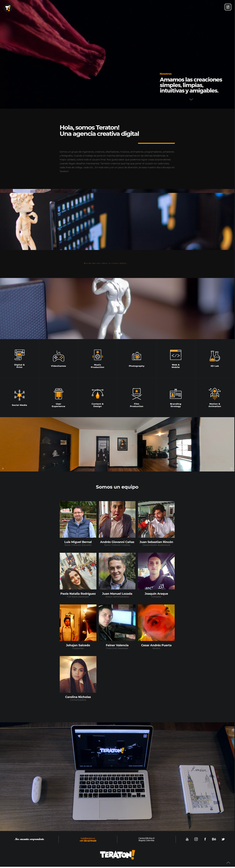The height and width of the screenshot is (868, 235).
Task: Click the scroll-down chevron under headline
Action: pos(191,99)
